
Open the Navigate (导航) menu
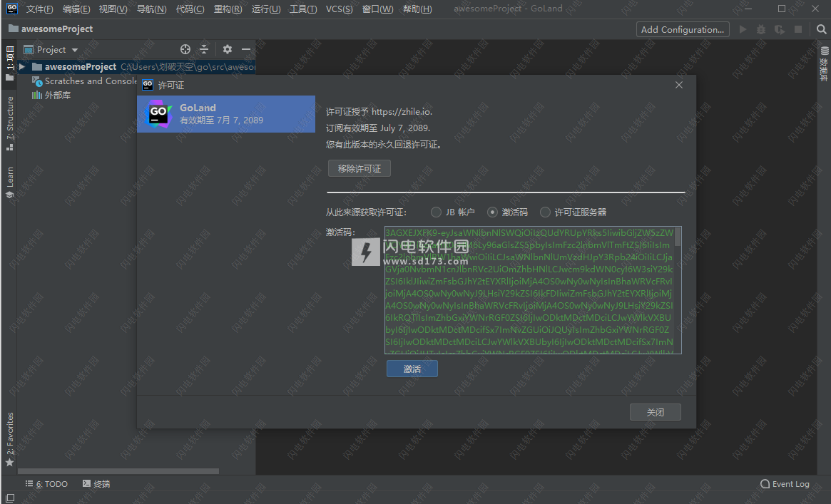click(151, 9)
